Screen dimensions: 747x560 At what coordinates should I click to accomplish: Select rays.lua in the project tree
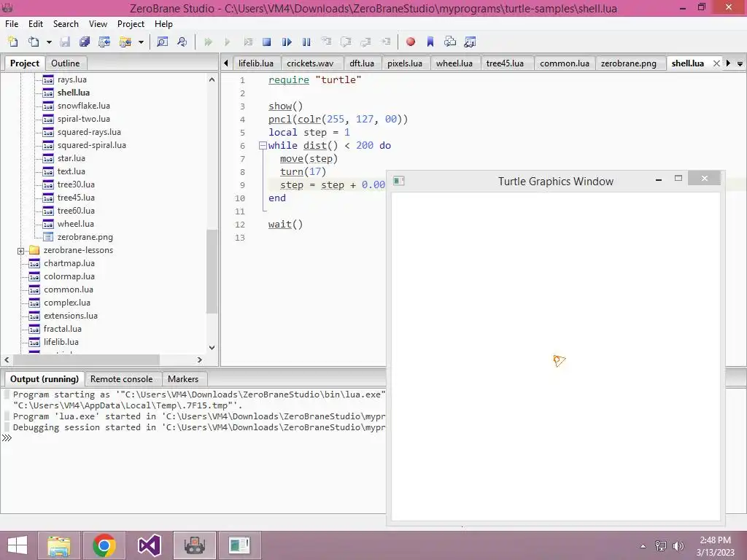[x=72, y=79]
